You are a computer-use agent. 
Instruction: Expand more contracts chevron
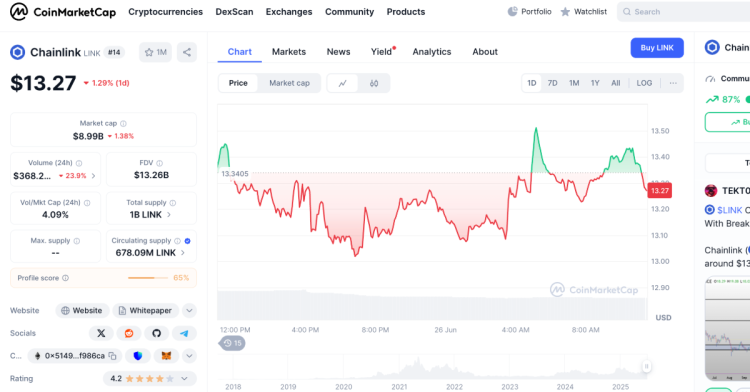[x=189, y=356]
